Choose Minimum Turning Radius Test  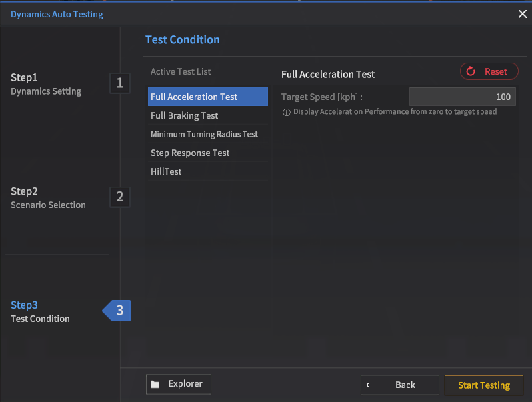(x=204, y=134)
